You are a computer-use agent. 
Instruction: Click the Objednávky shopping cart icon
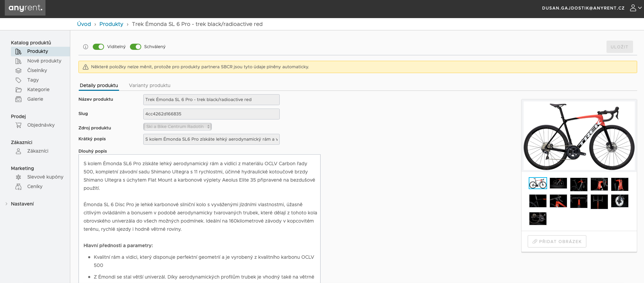[x=18, y=125]
